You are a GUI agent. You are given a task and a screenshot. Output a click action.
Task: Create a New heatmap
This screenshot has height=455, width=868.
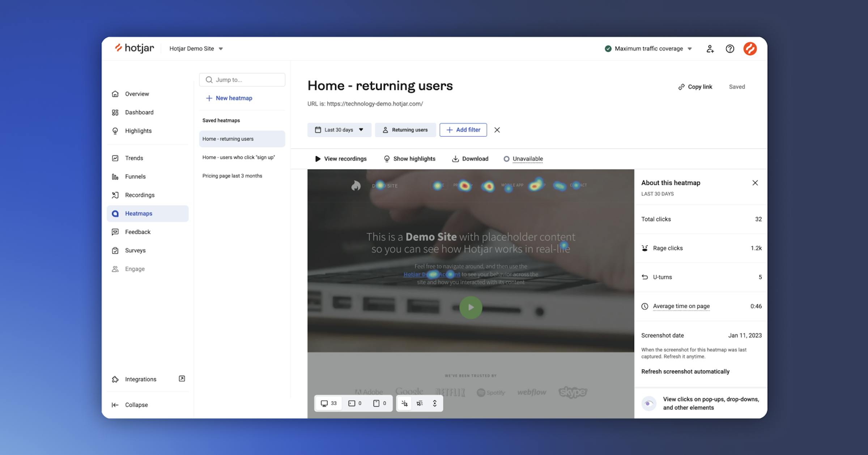[229, 98]
